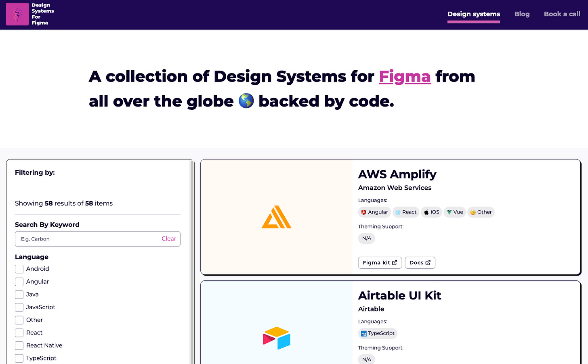The width and height of the screenshot is (588, 364).
Task: Open the Design systems nav tab
Action: (474, 14)
